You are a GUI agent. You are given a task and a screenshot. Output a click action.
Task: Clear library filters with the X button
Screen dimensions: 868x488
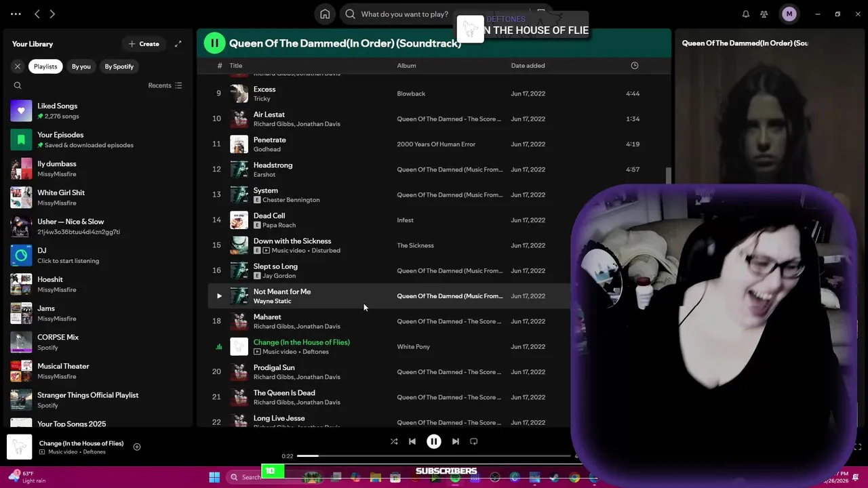[x=18, y=66]
